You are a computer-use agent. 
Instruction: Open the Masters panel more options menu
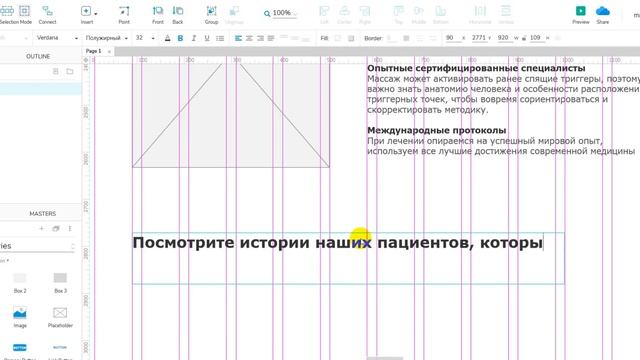click(70, 229)
